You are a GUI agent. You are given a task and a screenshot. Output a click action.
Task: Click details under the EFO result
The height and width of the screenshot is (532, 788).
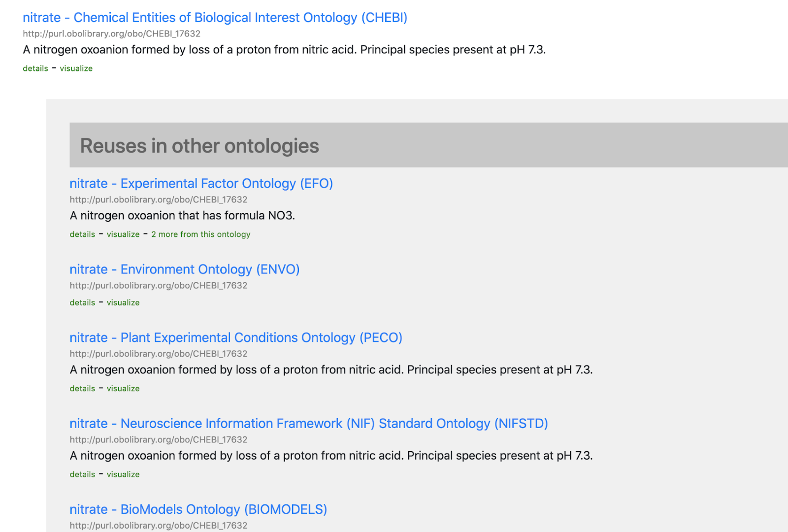[x=82, y=234]
